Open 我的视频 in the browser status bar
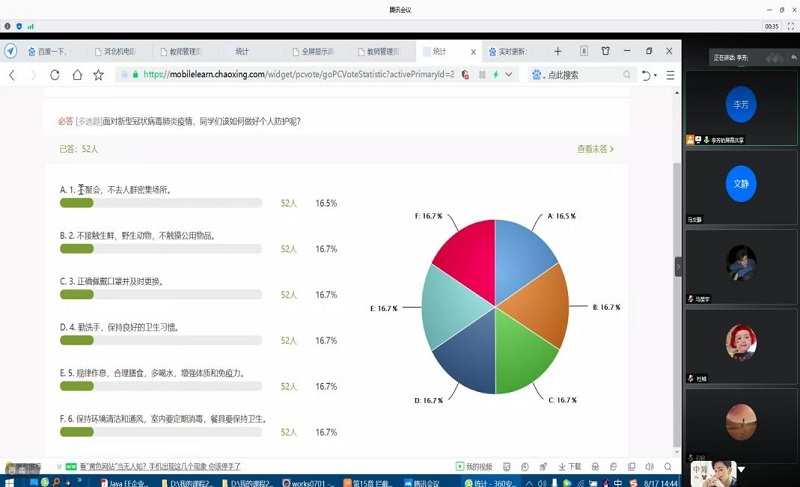Screen dimensions: 800x487 474,467
